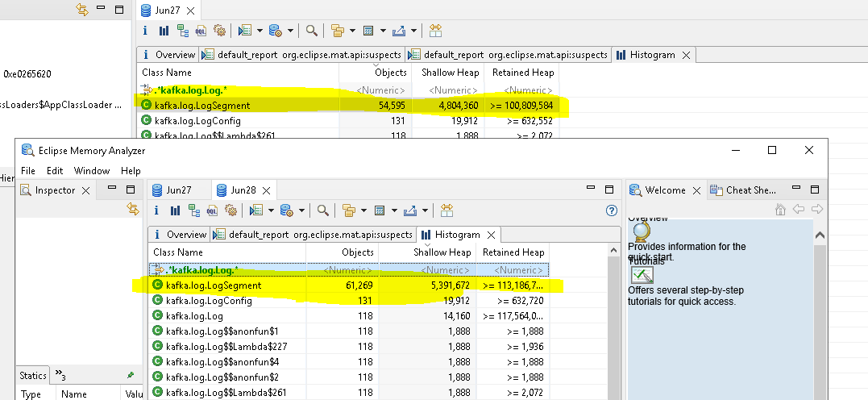Open OQL query icon in Jun28 toolbar
Viewport: 868px width, 400px height.
213,210
